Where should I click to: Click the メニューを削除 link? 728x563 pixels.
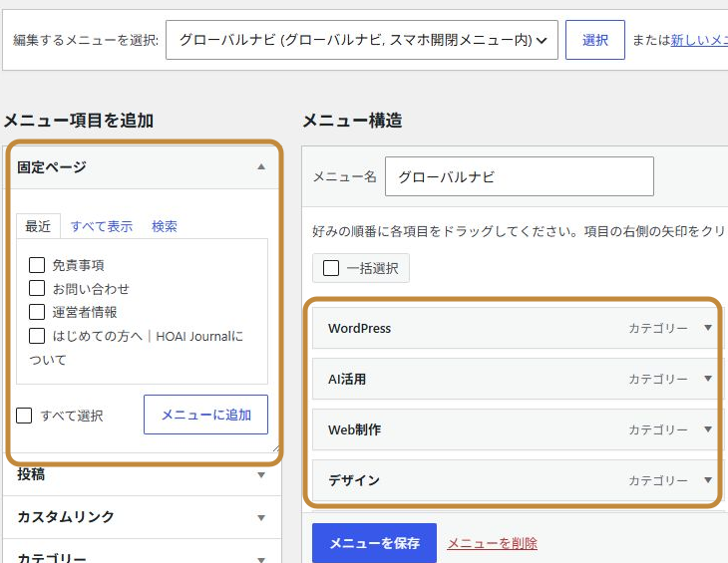coord(492,543)
